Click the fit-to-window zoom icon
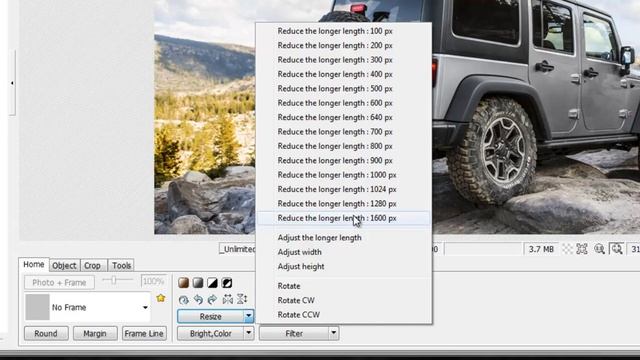The height and width of the screenshot is (360, 640). [x=582, y=249]
